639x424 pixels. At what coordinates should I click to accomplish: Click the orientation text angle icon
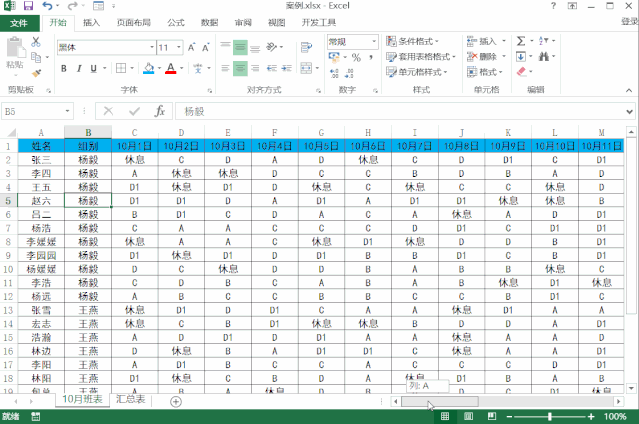pyautogui.click(x=272, y=47)
